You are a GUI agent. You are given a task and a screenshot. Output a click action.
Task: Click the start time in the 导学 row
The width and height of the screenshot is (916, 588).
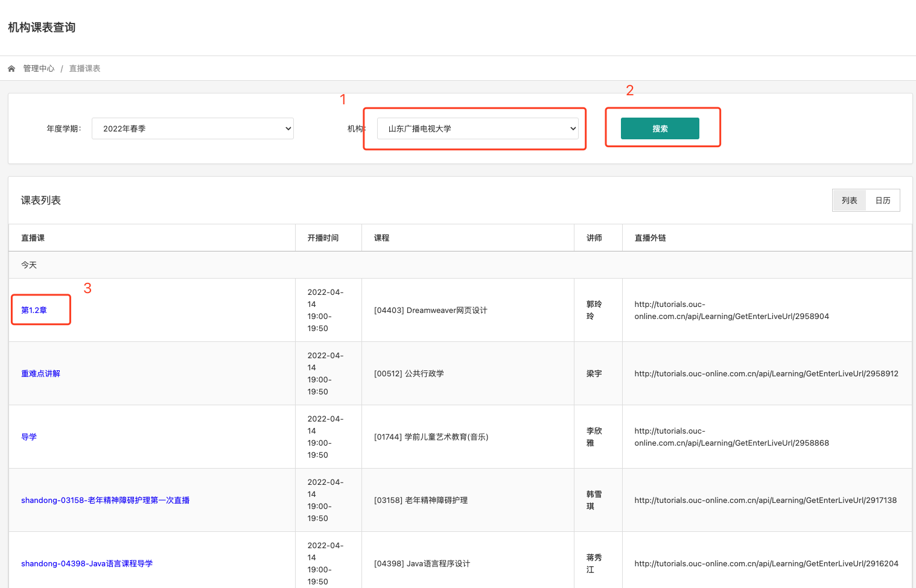(325, 437)
